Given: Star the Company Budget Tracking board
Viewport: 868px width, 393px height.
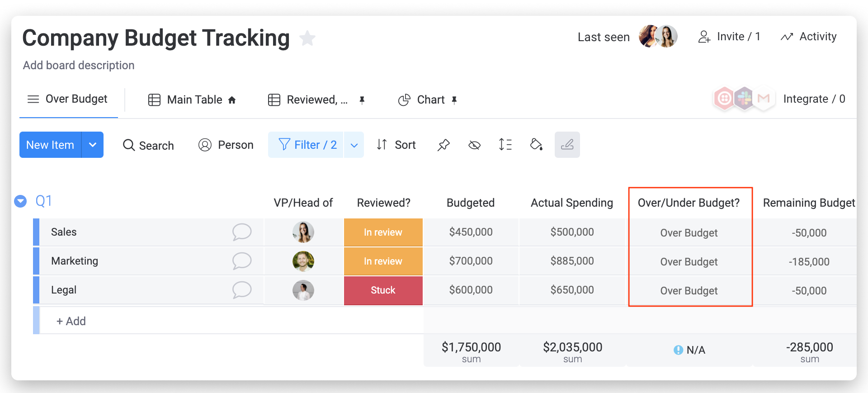Looking at the screenshot, I should point(307,38).
